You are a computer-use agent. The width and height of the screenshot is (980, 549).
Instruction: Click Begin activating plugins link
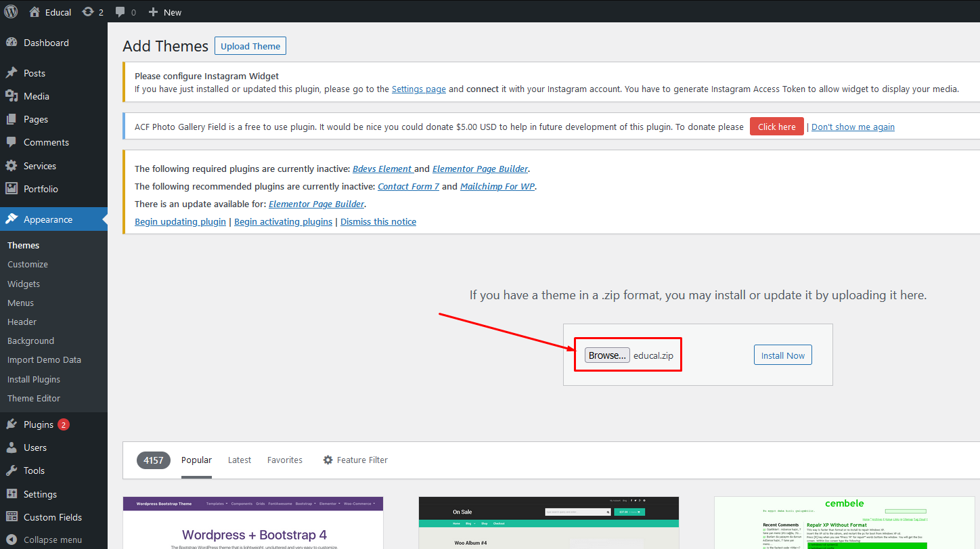[283, 221]
